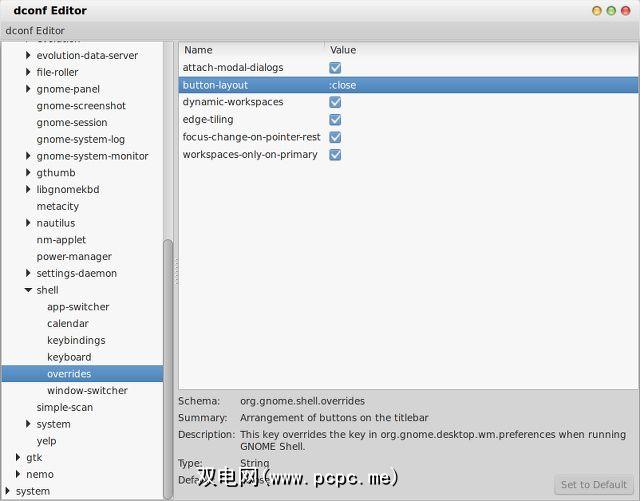Viewport: 640px width, 501px height.
Task: Click the Name column header
Action: point(251,50)
